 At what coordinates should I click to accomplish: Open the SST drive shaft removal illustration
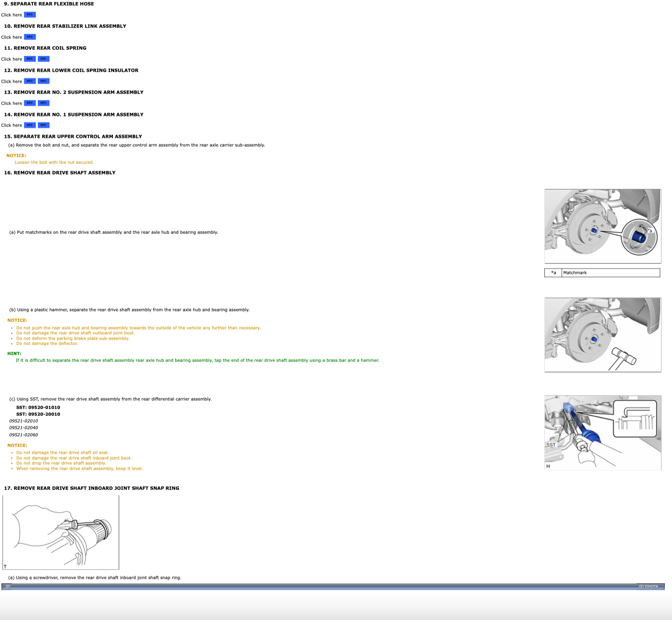pos(603,433)
